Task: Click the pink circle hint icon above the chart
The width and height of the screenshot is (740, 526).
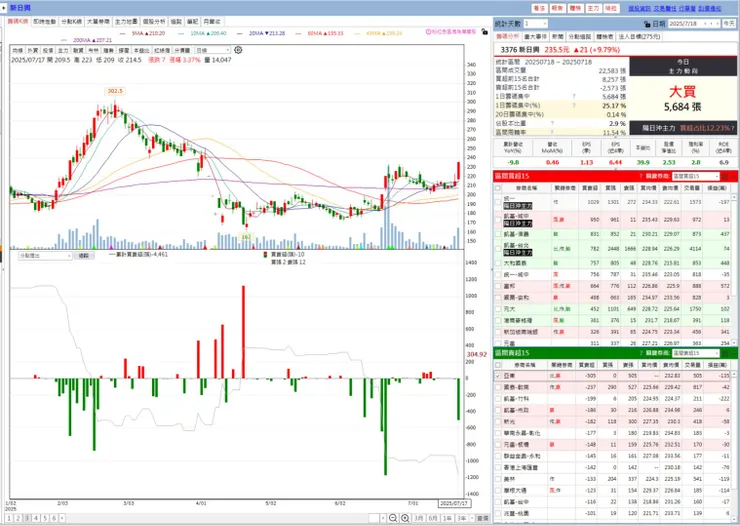Action: (429, 32)
